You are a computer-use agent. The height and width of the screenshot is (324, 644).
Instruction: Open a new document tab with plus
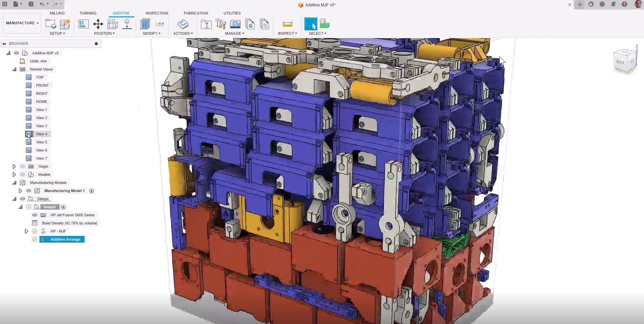pos(580,4)
